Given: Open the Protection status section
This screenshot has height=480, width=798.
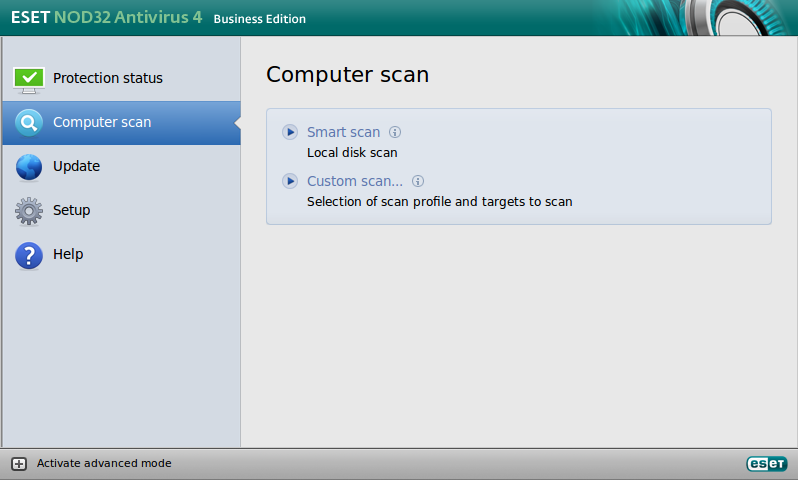Looking at the screenshot, I should (122, 78).
